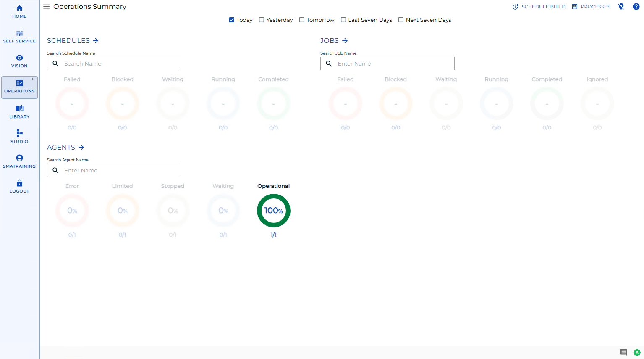Uncheck the Today checkbox

(232, 20)
